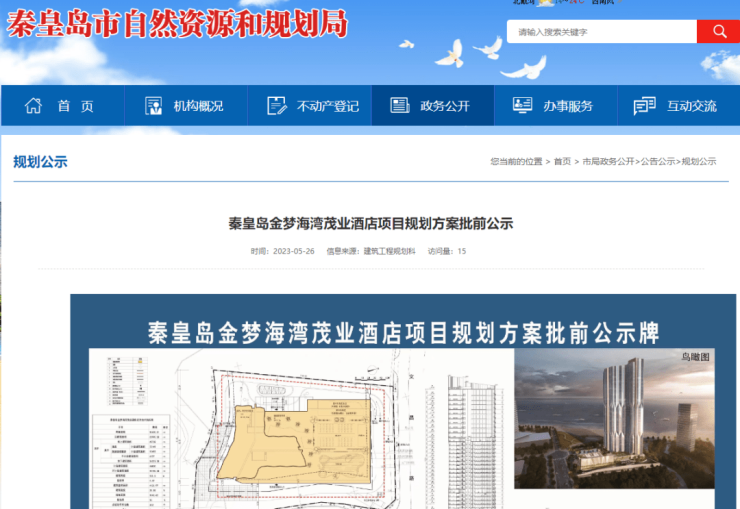Click the 您当前的位置 breadcrumb label
740x509 pixels.
(x=516, y=161)
